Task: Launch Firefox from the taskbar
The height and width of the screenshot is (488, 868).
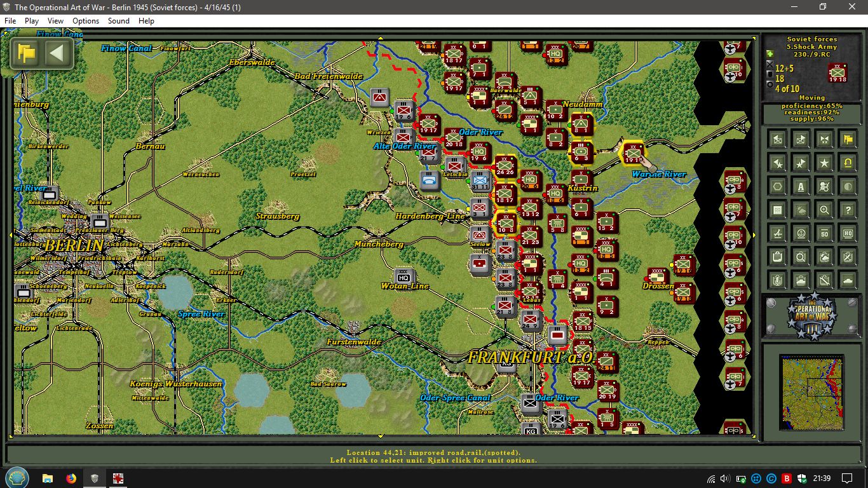Action: pos(71,478)
